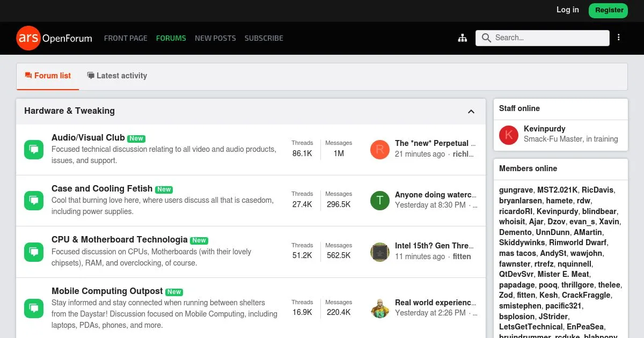Open member gungrave in Members online

(516, 190)
